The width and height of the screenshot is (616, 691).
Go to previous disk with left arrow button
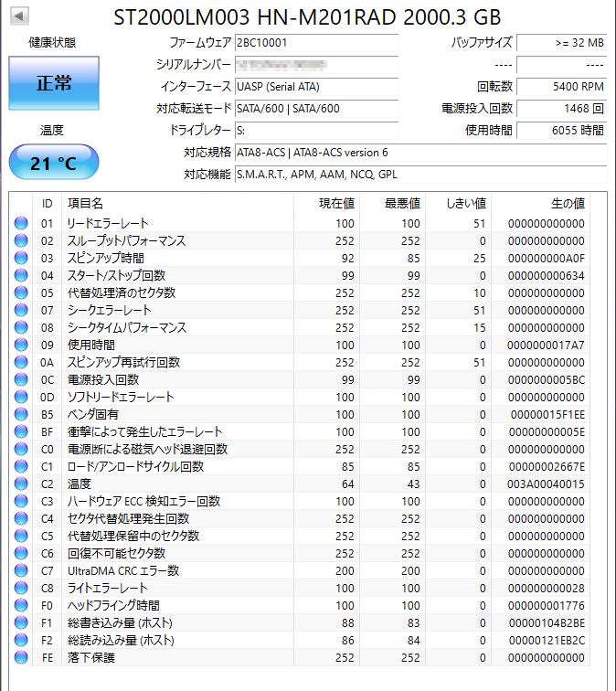[19, 16]
